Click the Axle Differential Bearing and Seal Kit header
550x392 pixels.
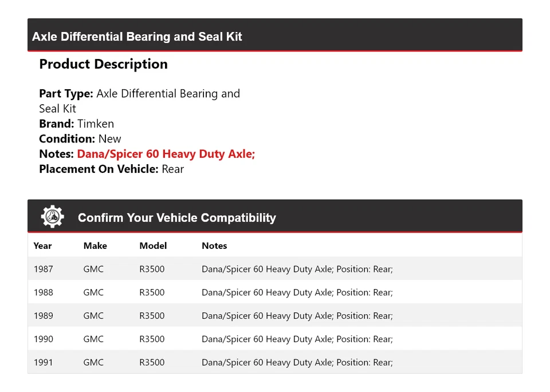pyautogui.click(x=137, y=37)
